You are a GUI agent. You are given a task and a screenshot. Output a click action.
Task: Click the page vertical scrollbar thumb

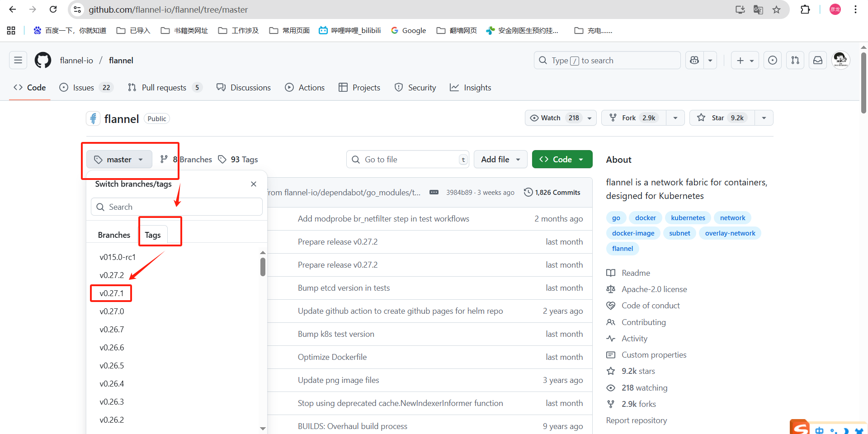click(x=863, y=83)
